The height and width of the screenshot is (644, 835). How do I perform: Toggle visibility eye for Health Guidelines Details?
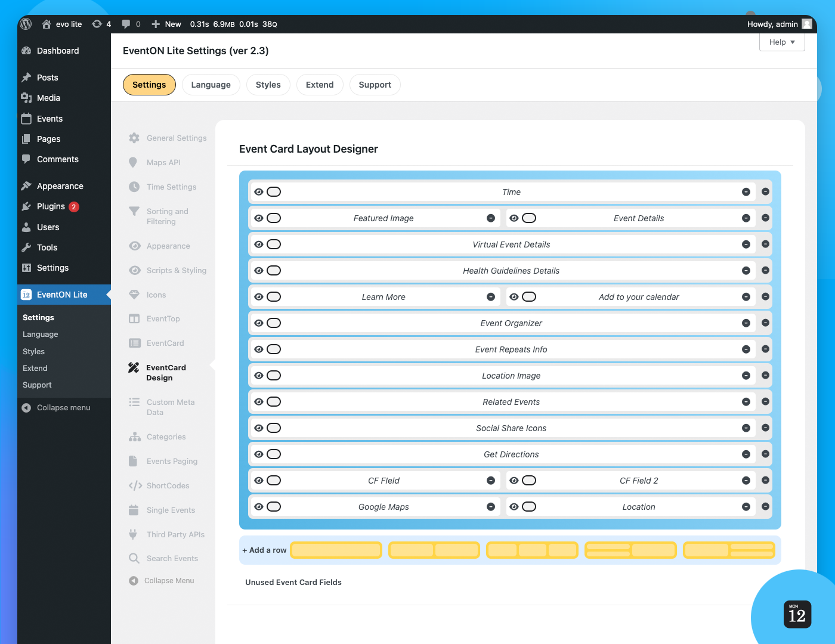259,271
